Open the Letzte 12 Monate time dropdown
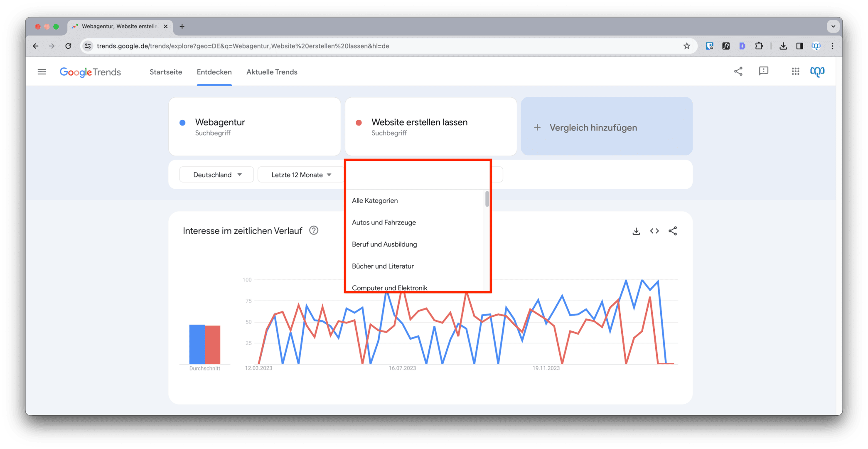868x449 pixels. click(x=301, y=175)
